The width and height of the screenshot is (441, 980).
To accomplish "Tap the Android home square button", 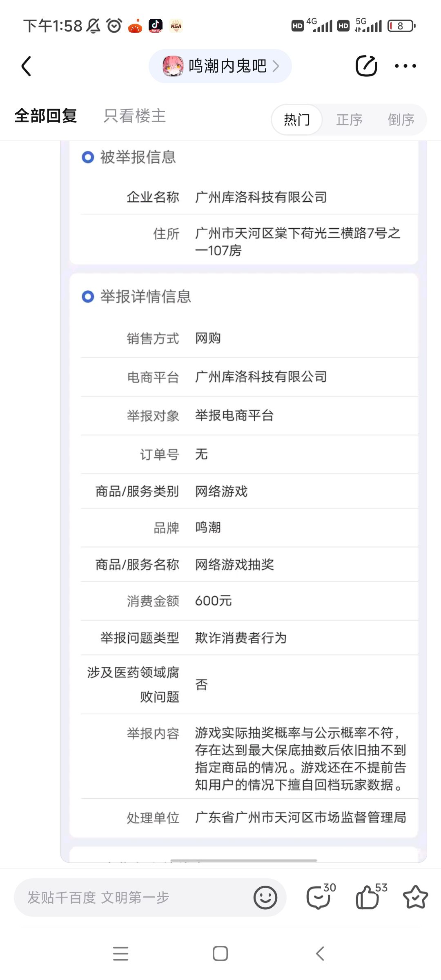I will tap(220, 953).
